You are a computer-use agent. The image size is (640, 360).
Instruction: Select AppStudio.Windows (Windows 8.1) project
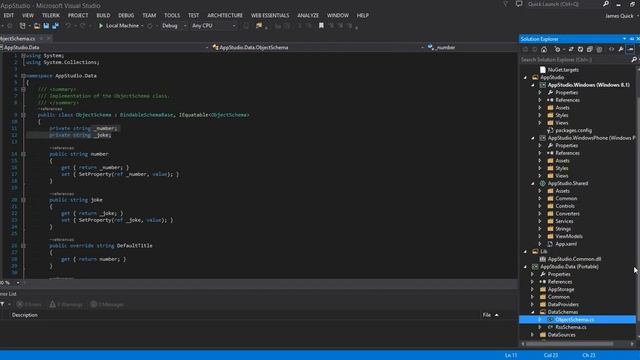click(x=588, y=85)
